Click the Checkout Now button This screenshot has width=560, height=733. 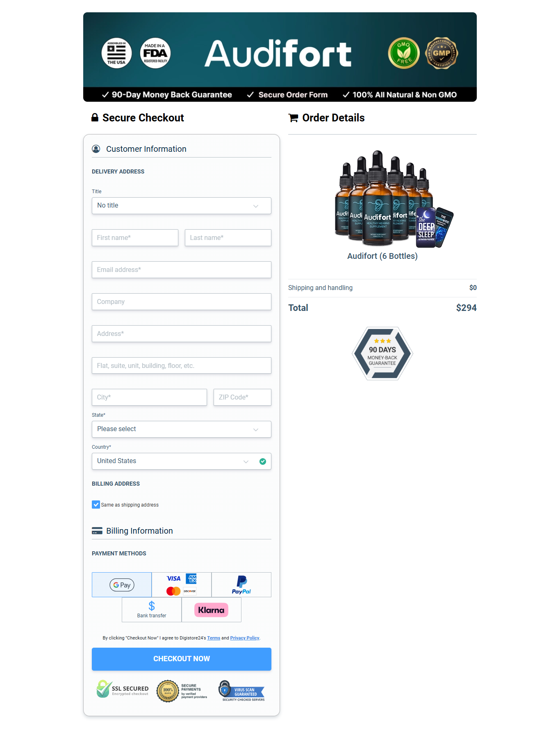click(x=182, y=659)
